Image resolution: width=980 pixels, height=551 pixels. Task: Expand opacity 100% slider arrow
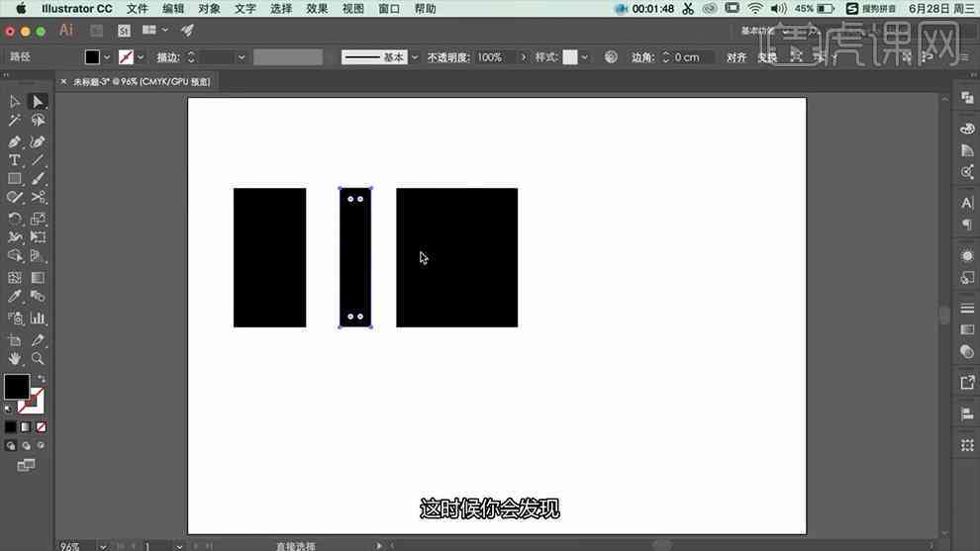(523, 57)
